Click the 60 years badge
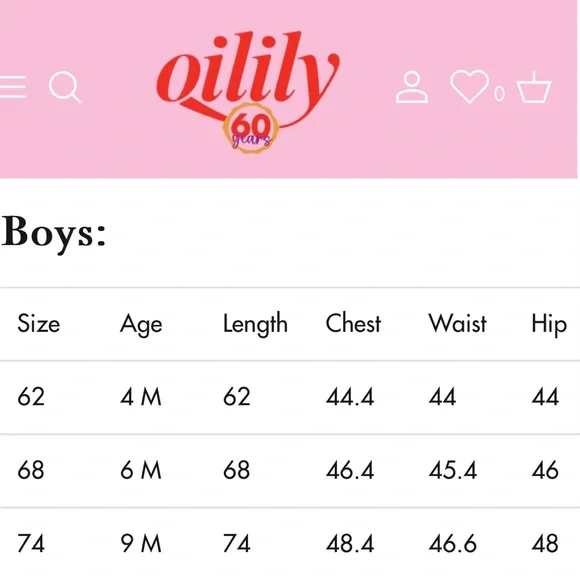The height and width of the screenshot is (580, 580). click(250, 129)
